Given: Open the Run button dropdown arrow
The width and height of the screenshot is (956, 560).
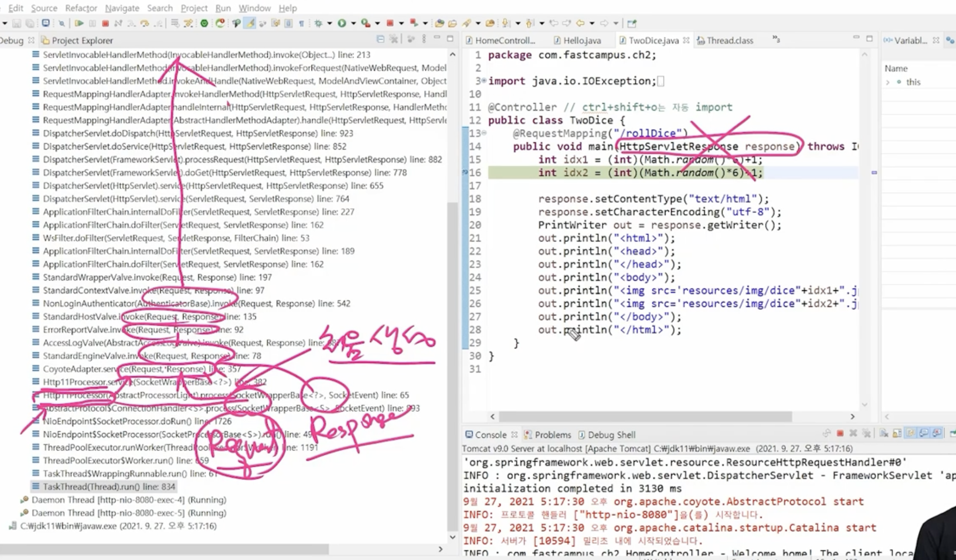Looking at the screenshot, I should pyautogui.click(x=353, y=23).
